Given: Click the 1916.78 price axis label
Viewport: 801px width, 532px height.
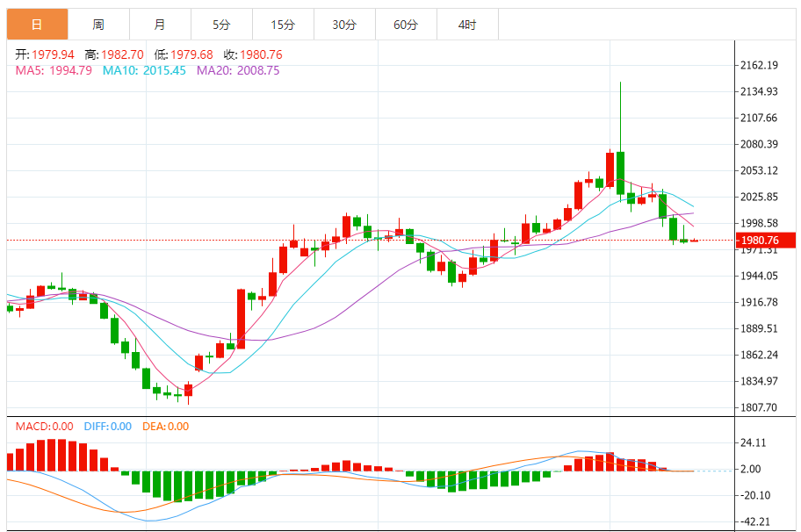Looking at the screenshot, I should point(759,302).
